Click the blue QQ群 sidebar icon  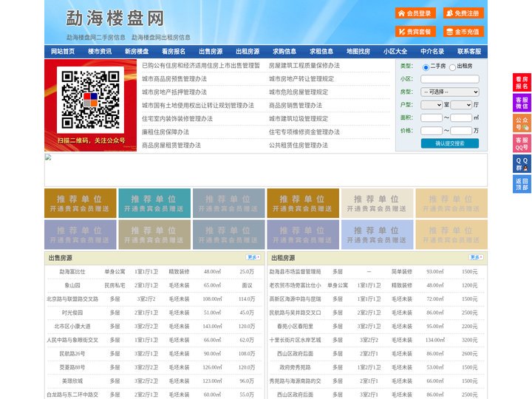pyautogui.click(x=522, y=164)
